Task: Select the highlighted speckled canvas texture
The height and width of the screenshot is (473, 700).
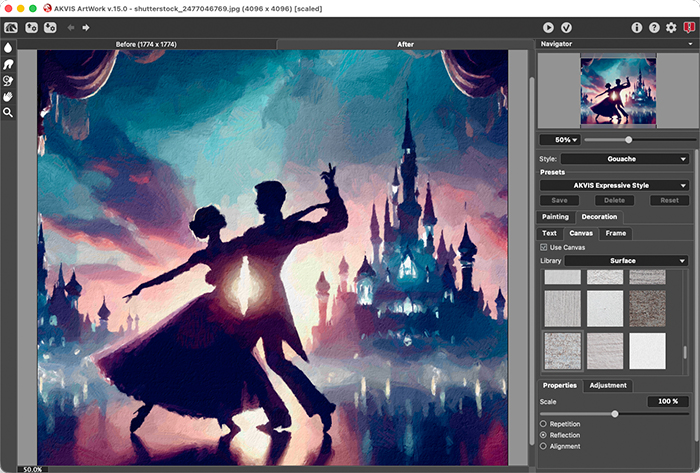Action: coord(562,351)
